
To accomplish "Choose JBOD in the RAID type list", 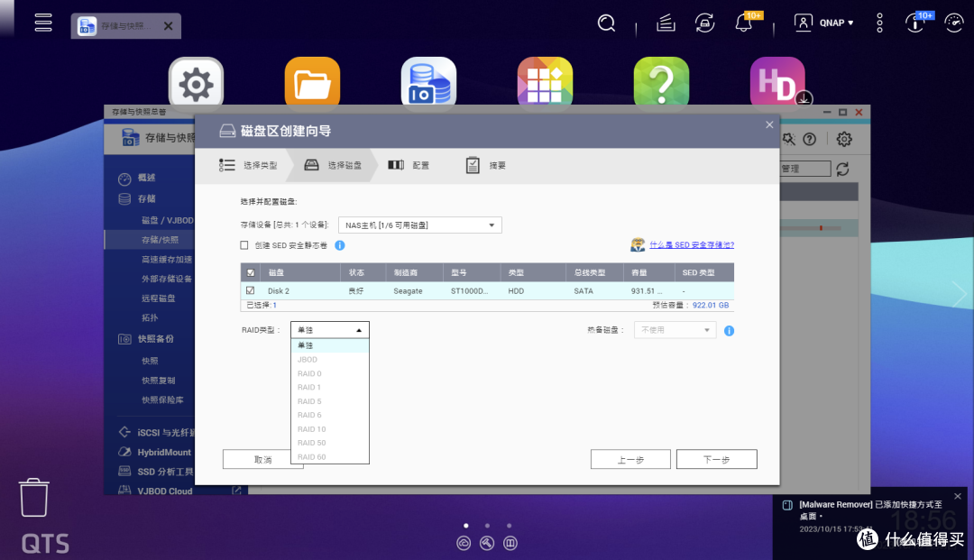I will [x=330, y=360].
